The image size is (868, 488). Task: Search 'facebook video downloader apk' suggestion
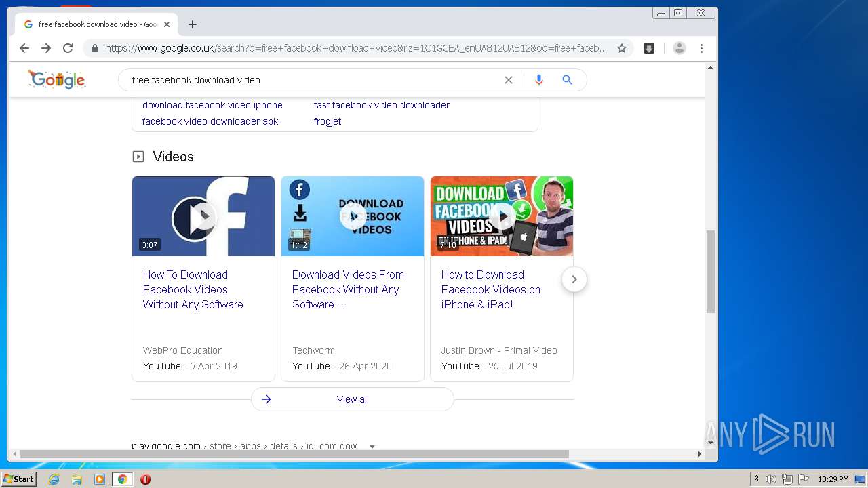coord(210,121)
